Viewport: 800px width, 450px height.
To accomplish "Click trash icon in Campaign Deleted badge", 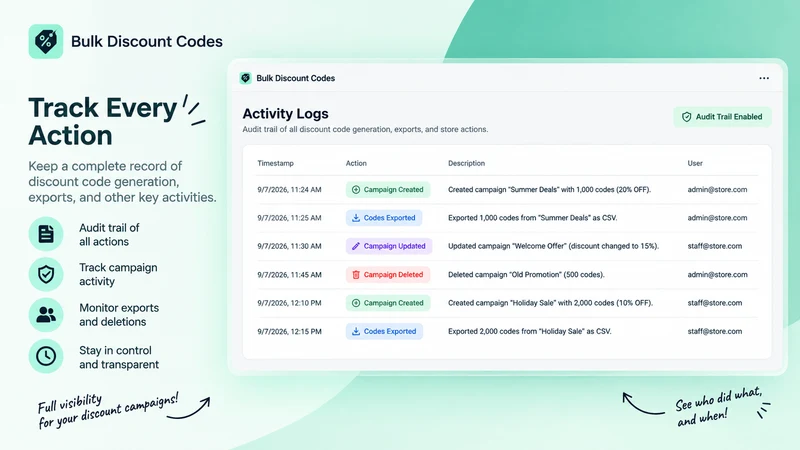I will tap(356, 274).
